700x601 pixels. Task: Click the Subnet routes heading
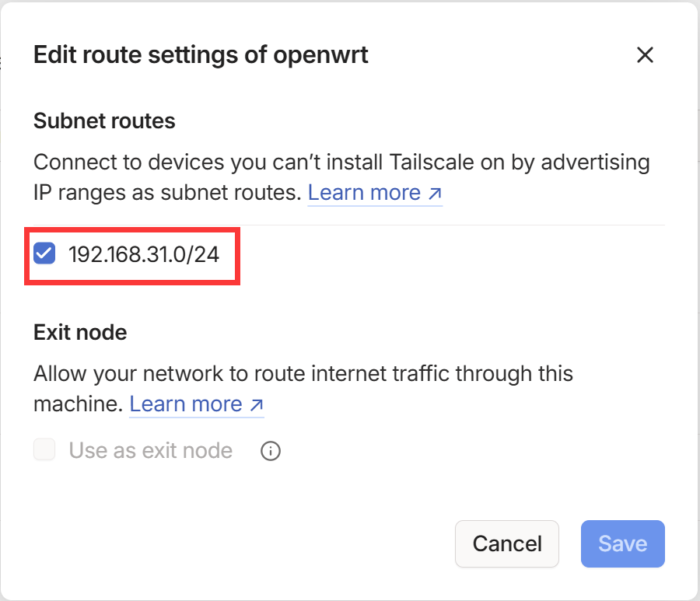[104, 121]
